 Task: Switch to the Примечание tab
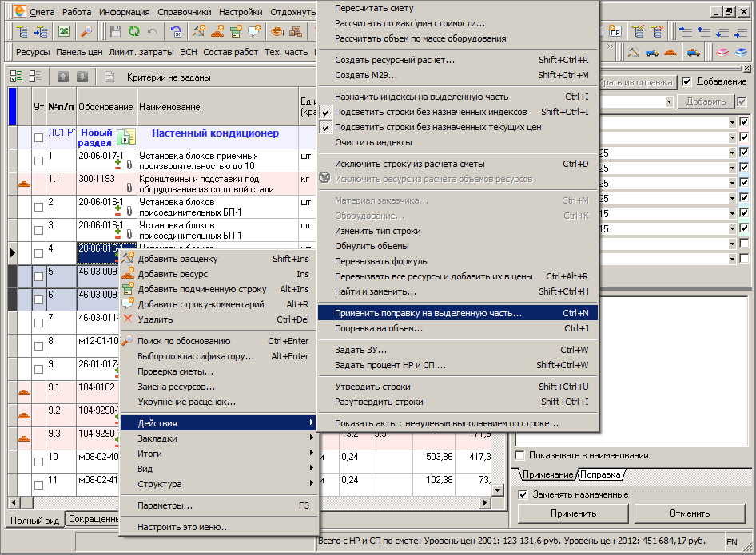click(547, 474)
